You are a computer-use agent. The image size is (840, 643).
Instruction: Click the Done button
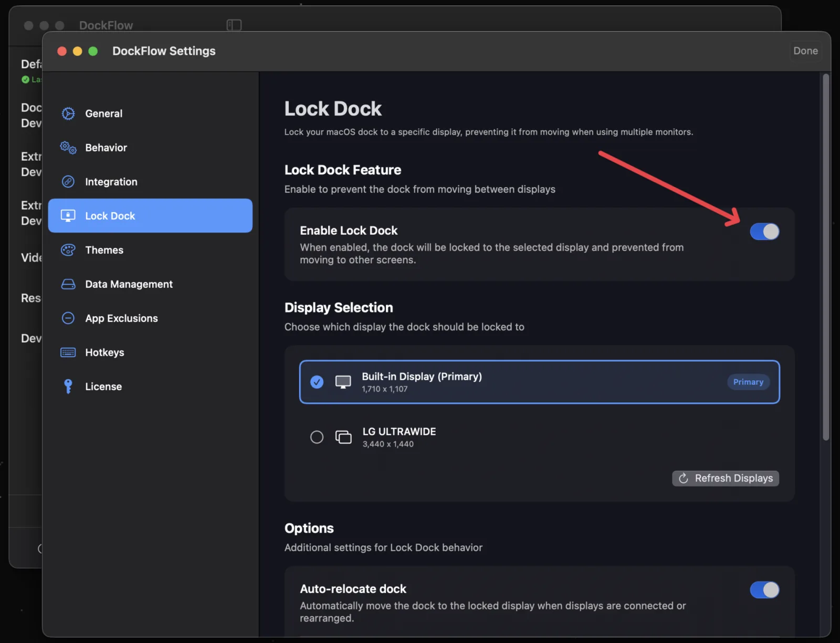[805, 51]
